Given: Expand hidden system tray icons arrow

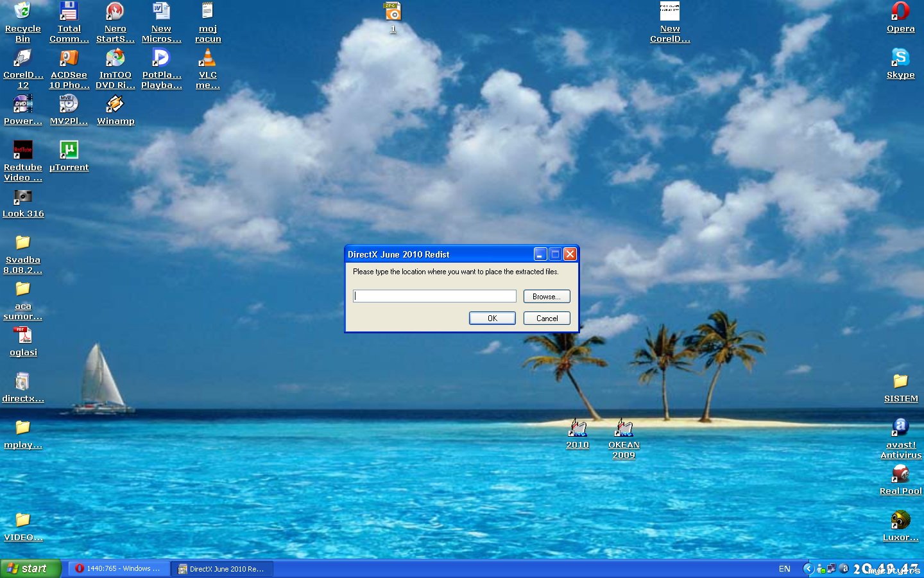Looking at the screenshot, I should 809,568.
